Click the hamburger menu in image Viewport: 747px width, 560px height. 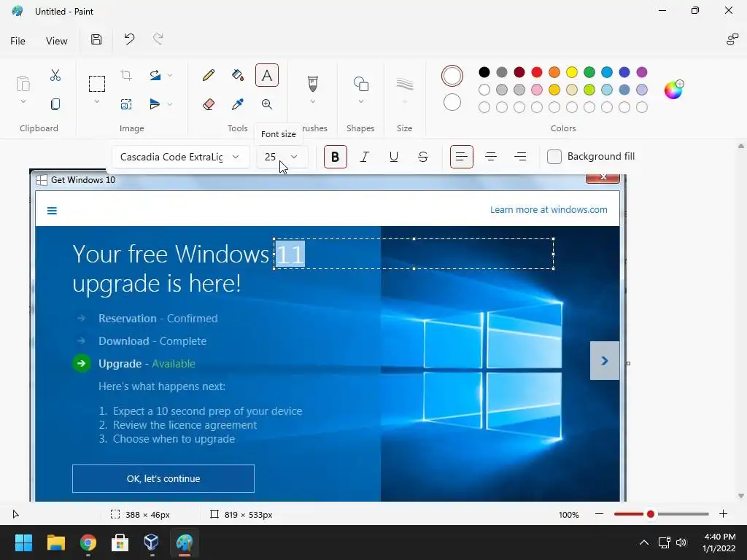(x=52, y=211)
